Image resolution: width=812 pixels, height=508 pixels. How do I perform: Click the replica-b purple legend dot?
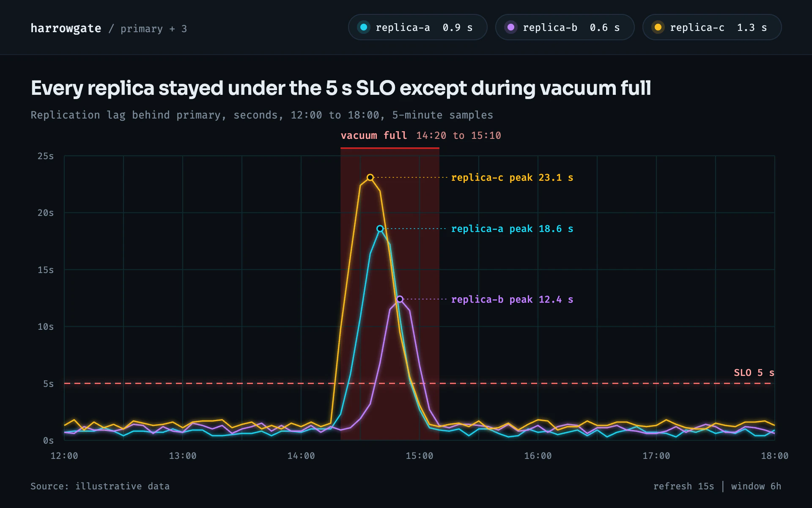(511, 28)
